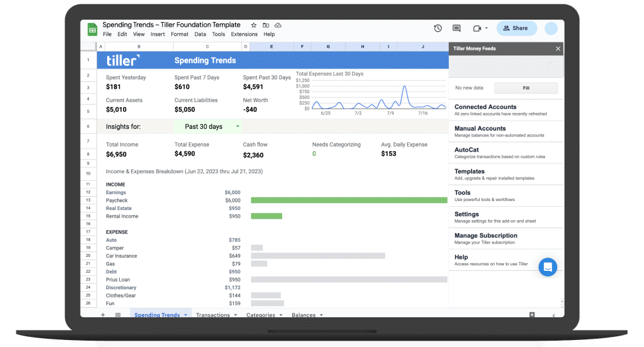Screen dimensions: 644x347
Task: Open the Insert menu
Action: point(157,34)
